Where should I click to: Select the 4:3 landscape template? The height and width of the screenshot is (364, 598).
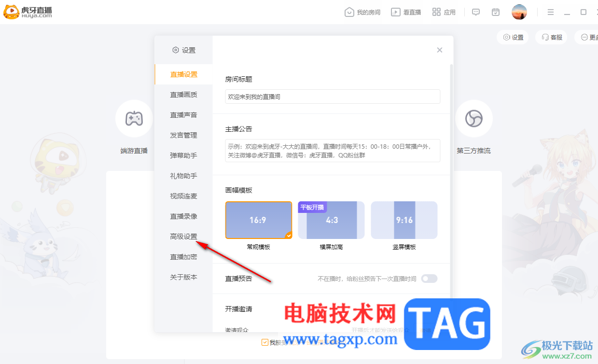tap(331, 220)
